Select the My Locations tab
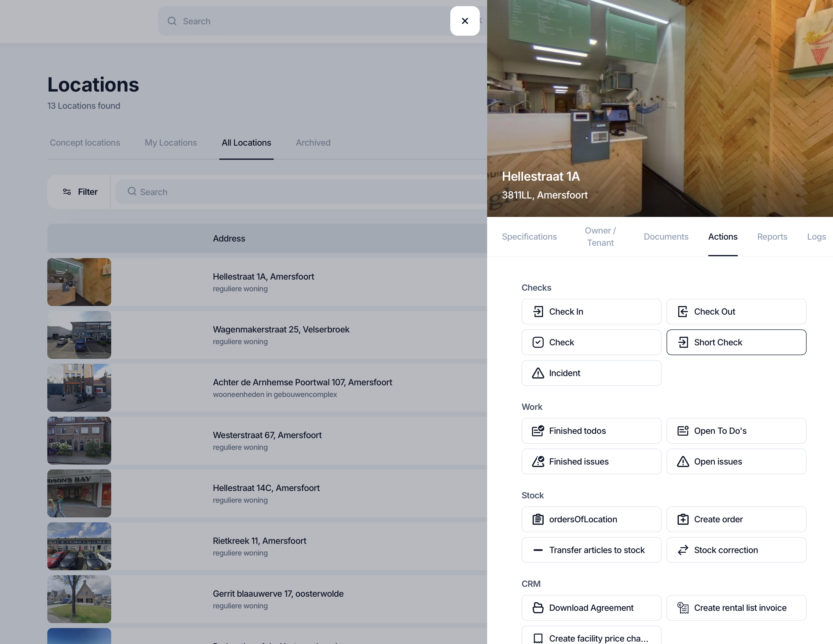This screenshot has height=644, width=833. click(x=170, y=143)
